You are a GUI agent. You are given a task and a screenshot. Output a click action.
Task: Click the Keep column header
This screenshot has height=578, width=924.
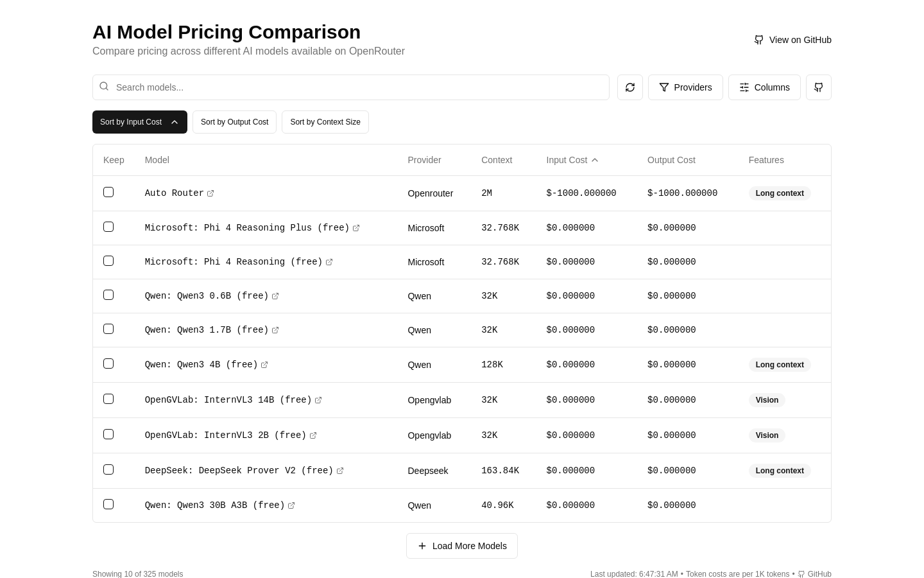[x=114, y=160]
